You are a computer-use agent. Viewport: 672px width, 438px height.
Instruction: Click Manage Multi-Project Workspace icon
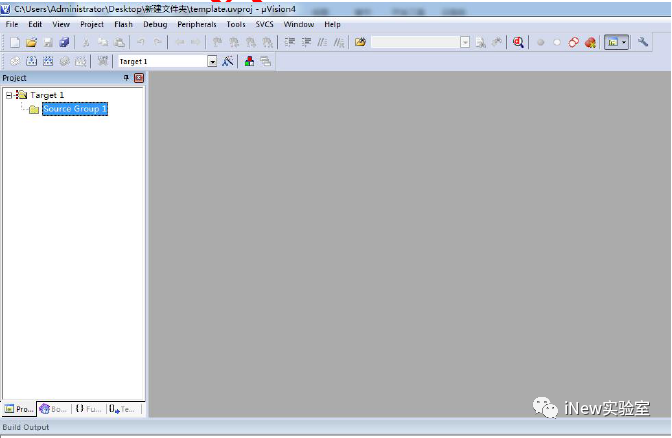[x=266, y=61]
